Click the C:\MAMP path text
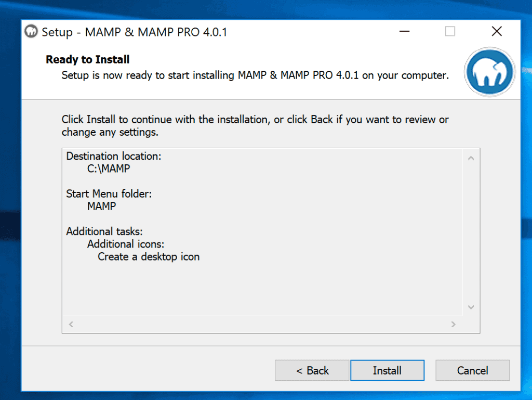The width and height of the screenshot is (532, 400). tap(109, 169)
